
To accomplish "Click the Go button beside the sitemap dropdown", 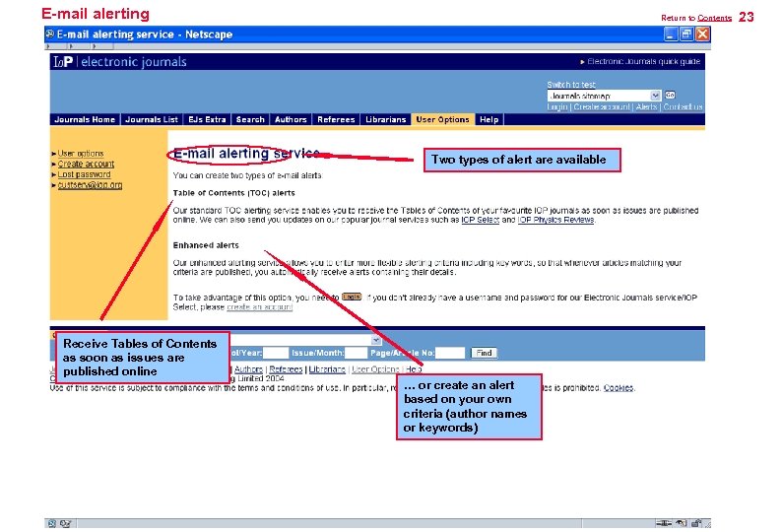I will pos(670,95).
